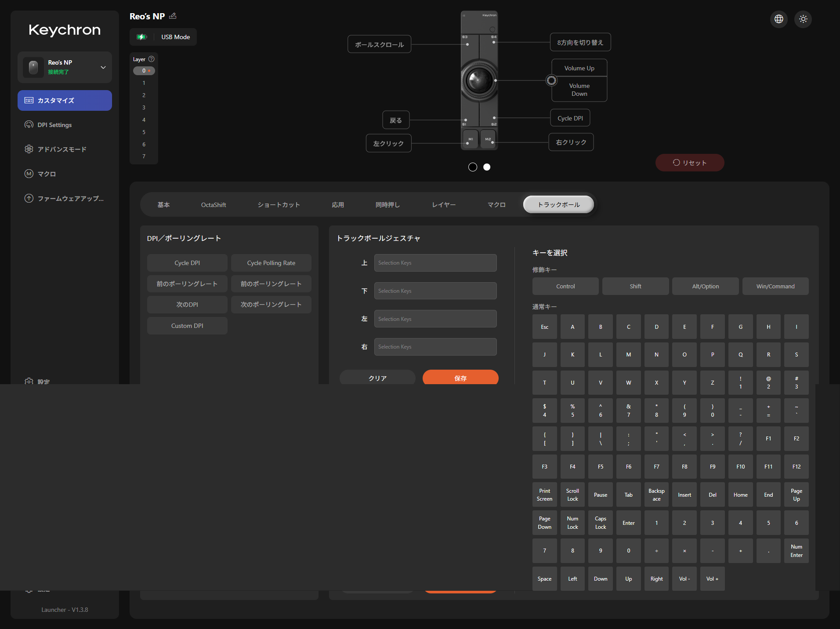The width and height of the screenshot is (840, 629).
Task: Click the 上 gesture Selection Keys field
Action: (435, 263)
